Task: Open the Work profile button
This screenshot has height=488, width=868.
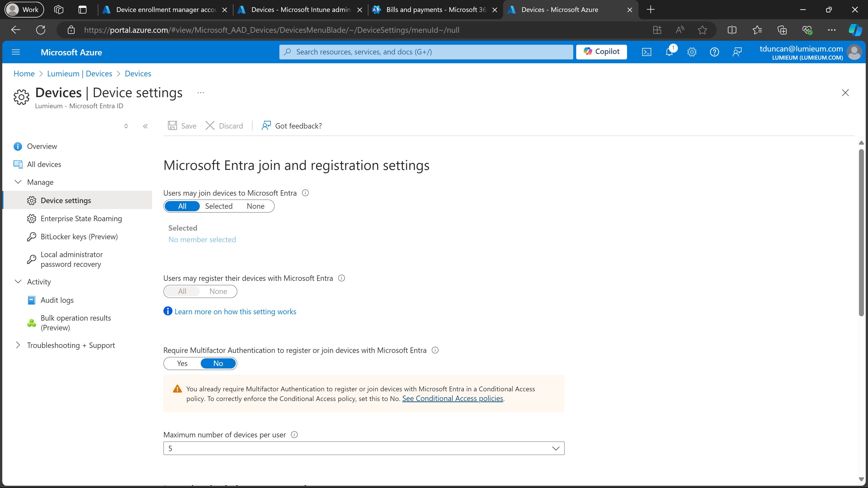Action: (x=24, y=9)
